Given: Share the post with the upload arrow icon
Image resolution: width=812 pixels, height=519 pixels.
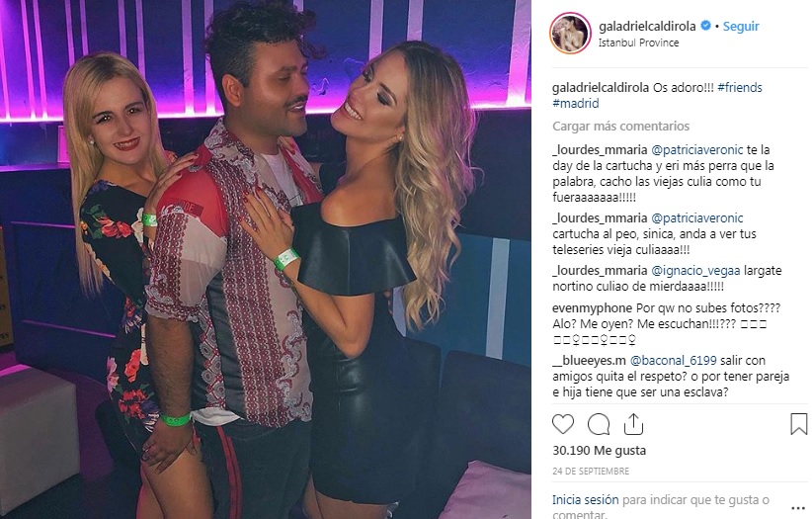Looking at the screenshot, I should click(633, 424).
